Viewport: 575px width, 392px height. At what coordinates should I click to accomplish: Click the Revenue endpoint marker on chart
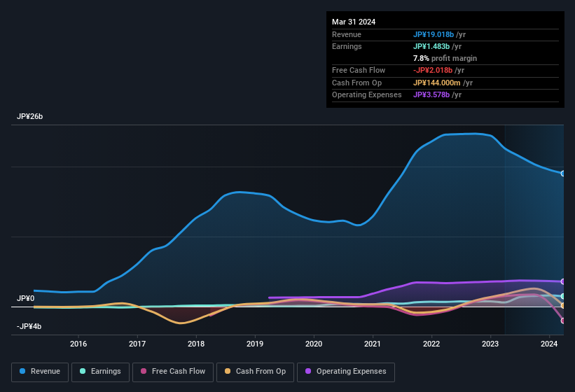[x=563, y=174]
